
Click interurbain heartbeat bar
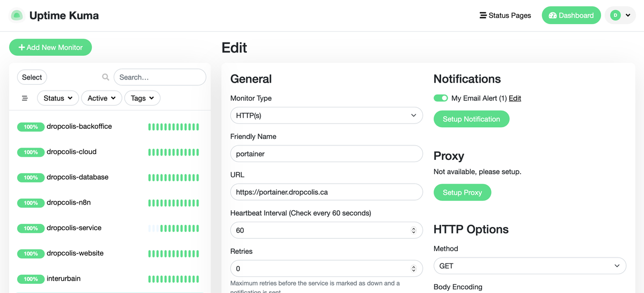click(x=173, y=279)
